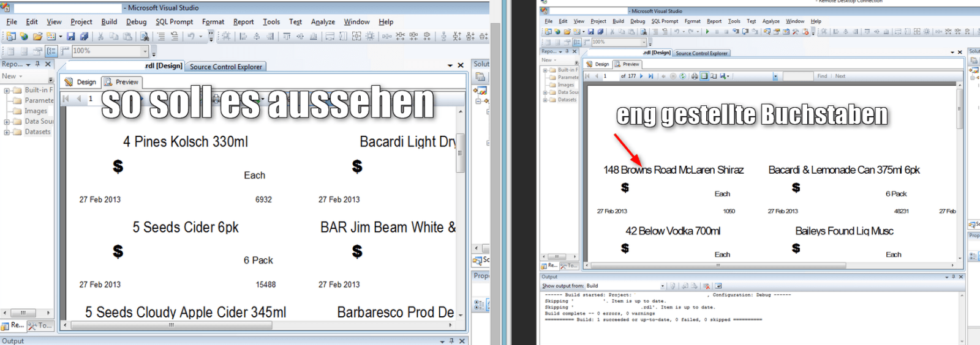This screenshot has width=980, height=345.
Task: Close Output panel in right window
Action: pyautogui.click(x=961, y=276)
